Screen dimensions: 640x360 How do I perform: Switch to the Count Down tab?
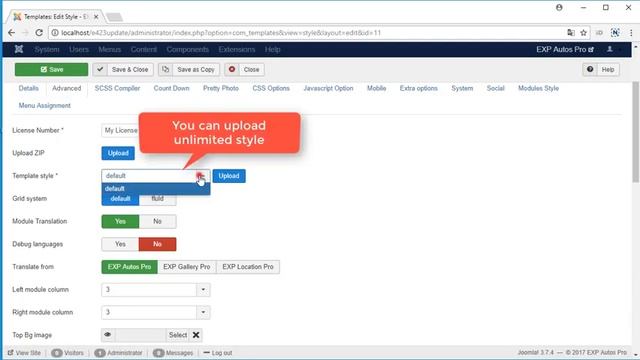tap(171, 88)
